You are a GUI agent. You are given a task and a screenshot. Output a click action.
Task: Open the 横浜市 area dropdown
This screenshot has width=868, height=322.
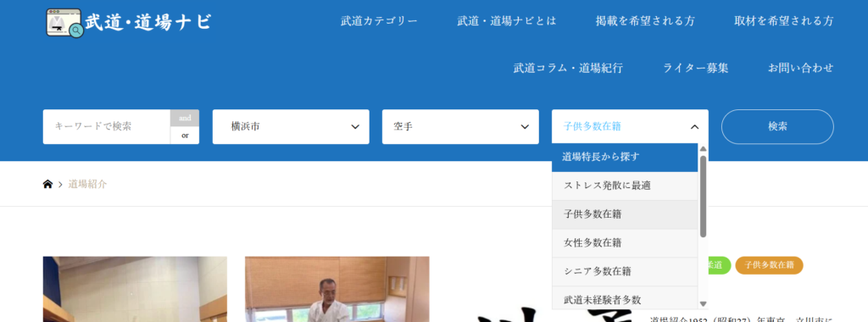point(291,127)
